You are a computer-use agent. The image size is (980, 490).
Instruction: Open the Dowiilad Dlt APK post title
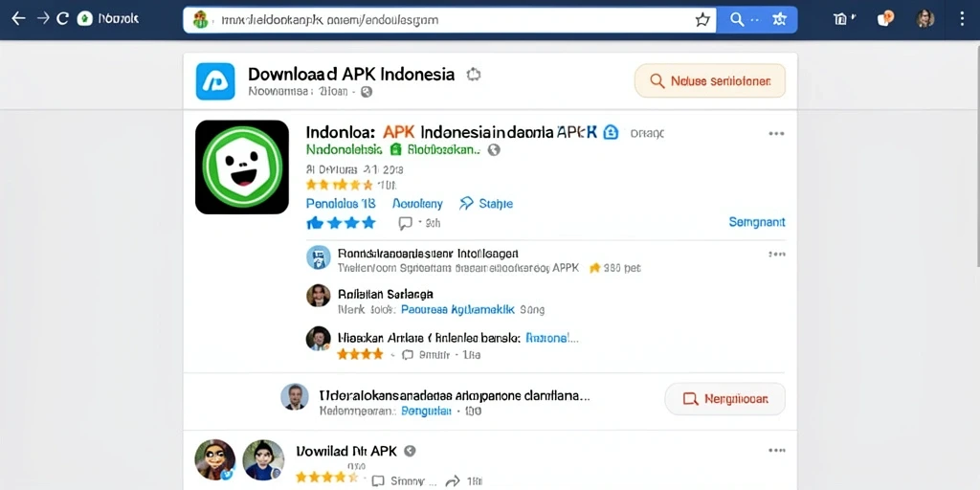[346, 451]
